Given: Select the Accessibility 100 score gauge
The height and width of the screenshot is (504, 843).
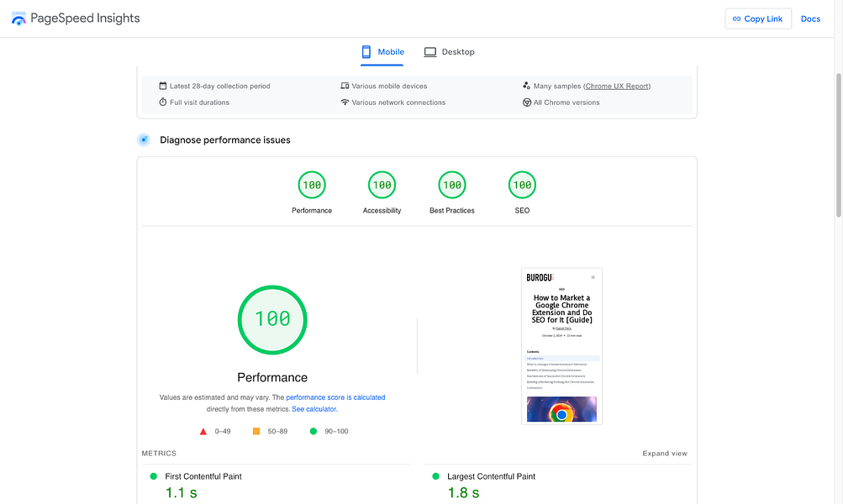Looking at the screenshot, I should point(382,185).
